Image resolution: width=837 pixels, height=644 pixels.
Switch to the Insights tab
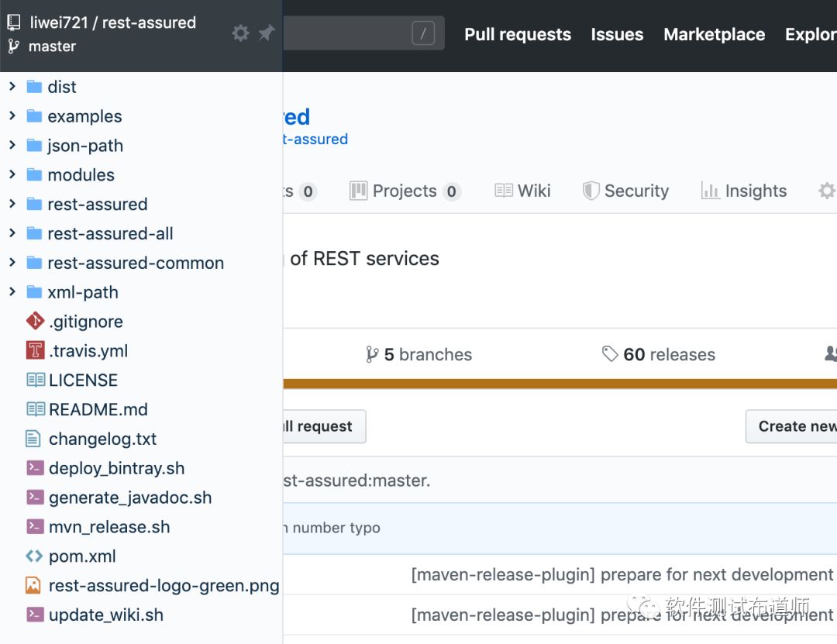(x=743, y=191)
